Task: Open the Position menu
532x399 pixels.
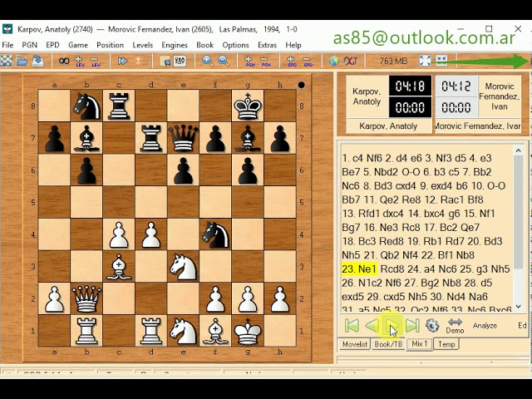Action: (x=110, y=45)
